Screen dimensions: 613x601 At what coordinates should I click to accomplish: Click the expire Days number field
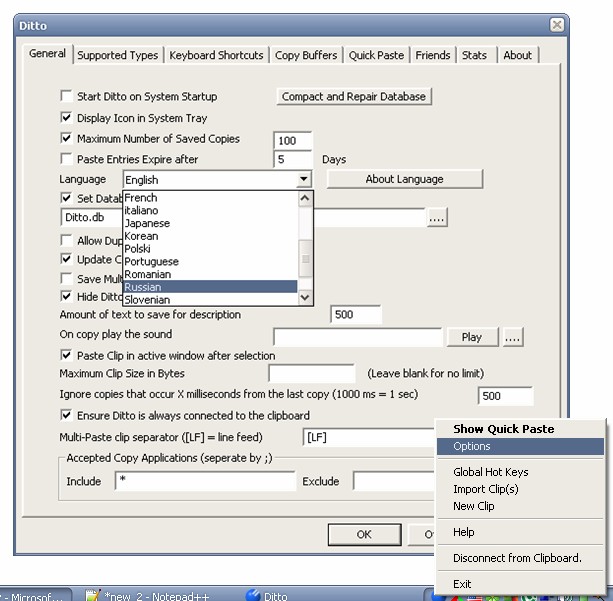point(293,159)
